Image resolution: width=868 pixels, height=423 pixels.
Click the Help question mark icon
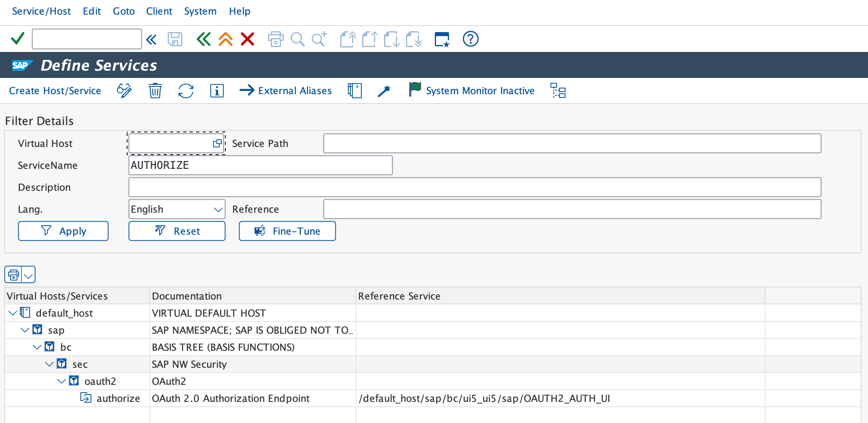coord(470,39)
